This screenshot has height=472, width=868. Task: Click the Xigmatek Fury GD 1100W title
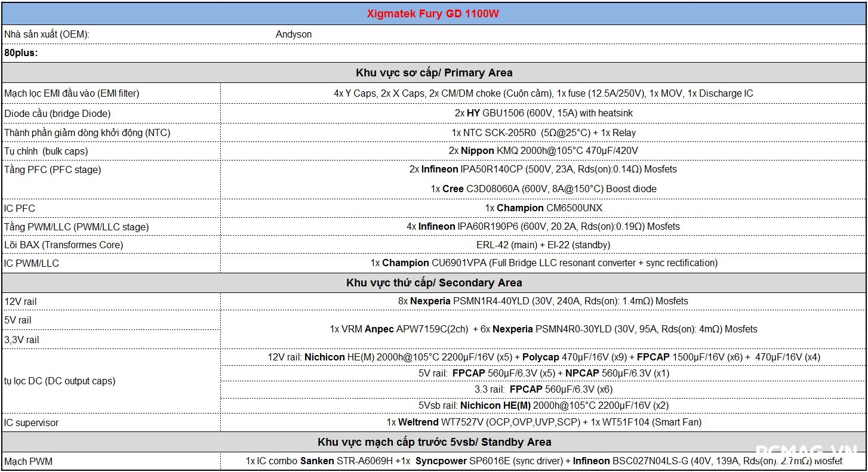[433, 14]
